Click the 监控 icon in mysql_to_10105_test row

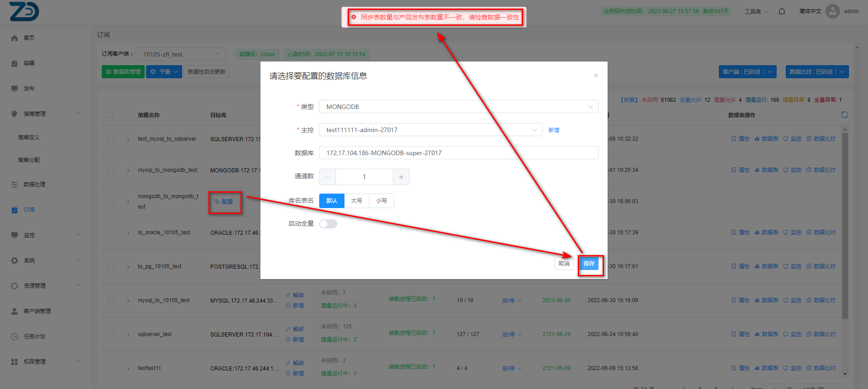[x=786, y=300]
